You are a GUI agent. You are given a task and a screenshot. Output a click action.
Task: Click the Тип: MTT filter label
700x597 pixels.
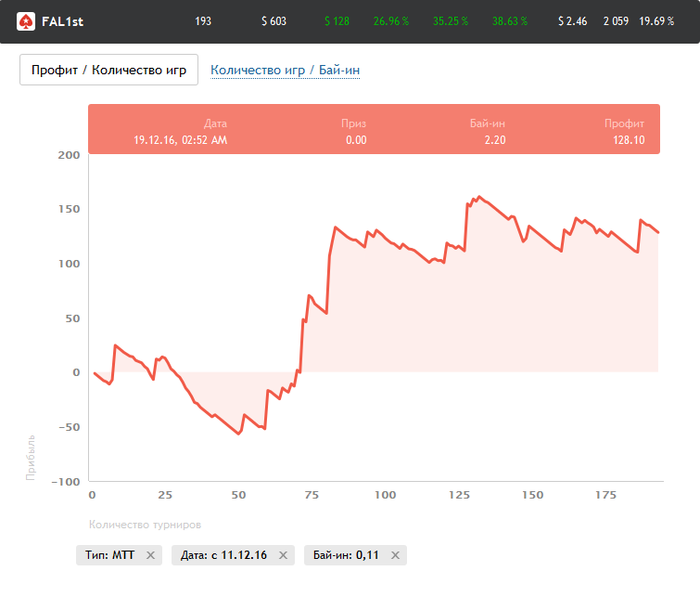pyautogui.click(x=110, y=556)
